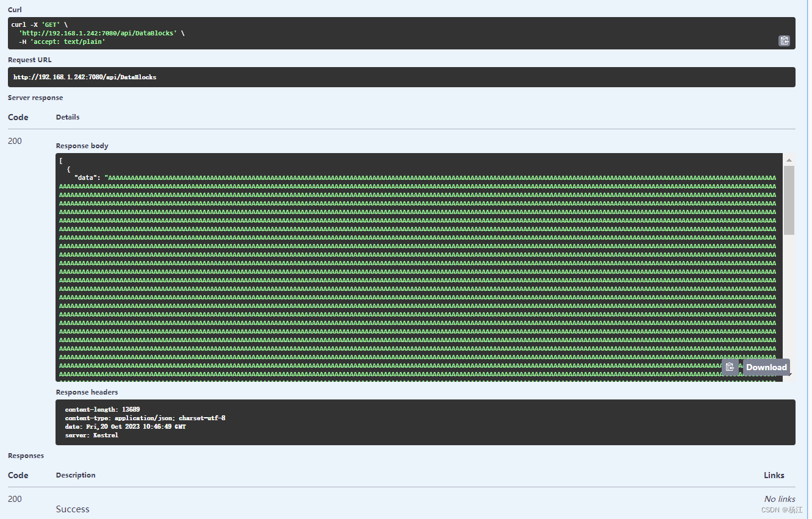812x519 pixels.
Task: Click the Details column heading
Action: point(67,116)
